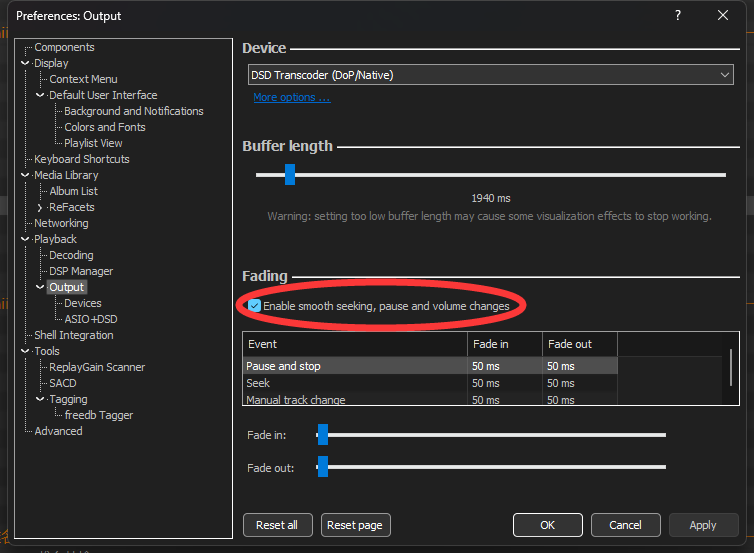This screenshot has width=754, height=553.
Task: Close the Preferences dialog
Action: [x=723, y=15]
